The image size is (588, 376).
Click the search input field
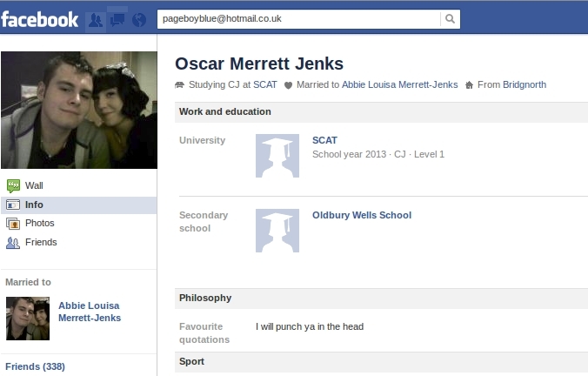coord(298,19)
